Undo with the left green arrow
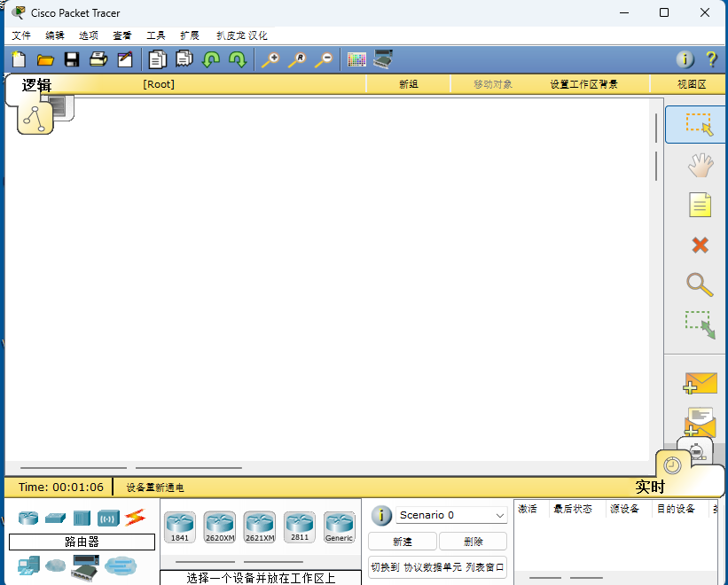 pos(211,59)
